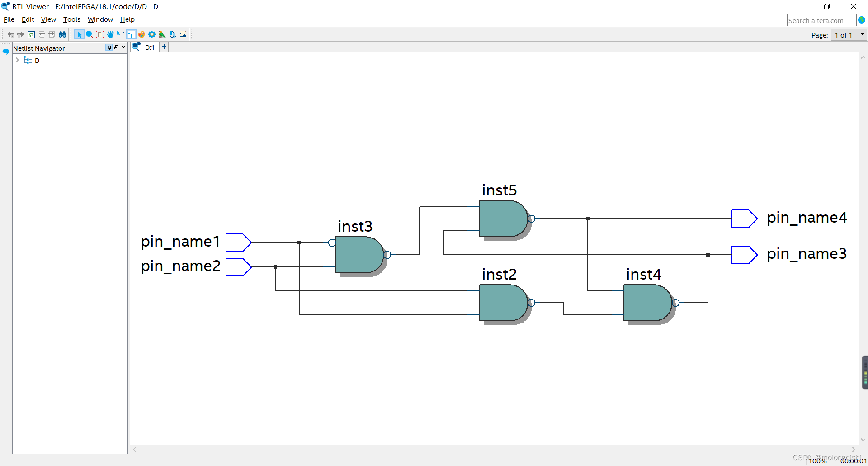Image resolution: width=868 pixels, height=466 pixels.
Task: Activate the Zoom tool in the toolbar
Action: (x=89, y=34)
